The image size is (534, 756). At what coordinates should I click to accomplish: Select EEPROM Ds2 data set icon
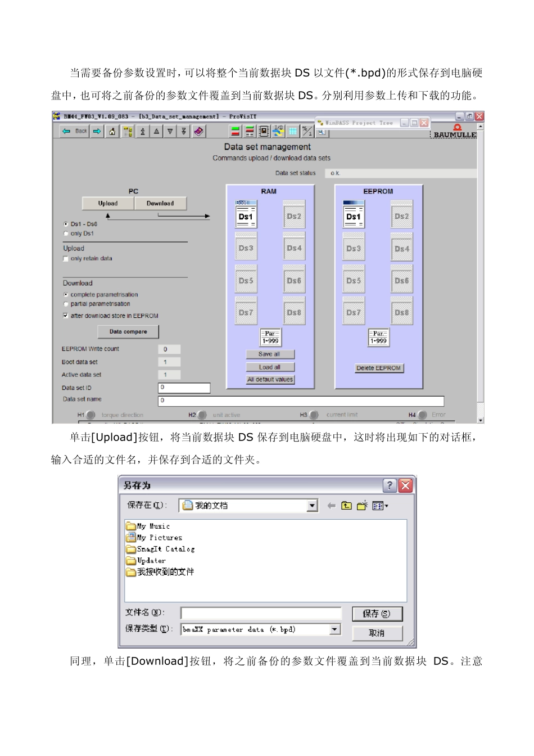[402, 214]
